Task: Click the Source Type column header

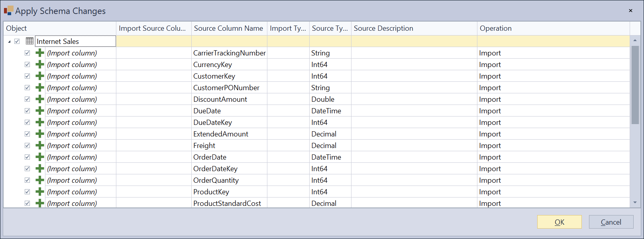Action: (330, 28)
